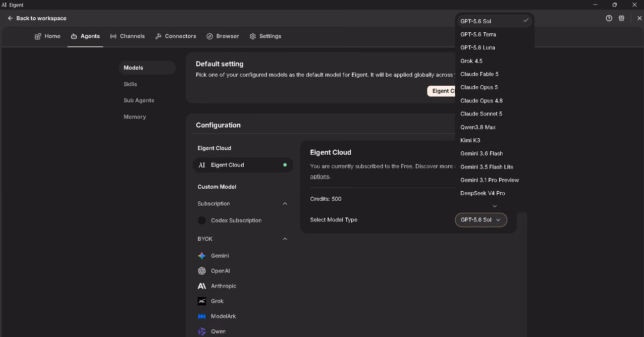Open the Anthropic BYOK provider
The height and width of the screenshot is (337, 644).
tap(243, 286)
